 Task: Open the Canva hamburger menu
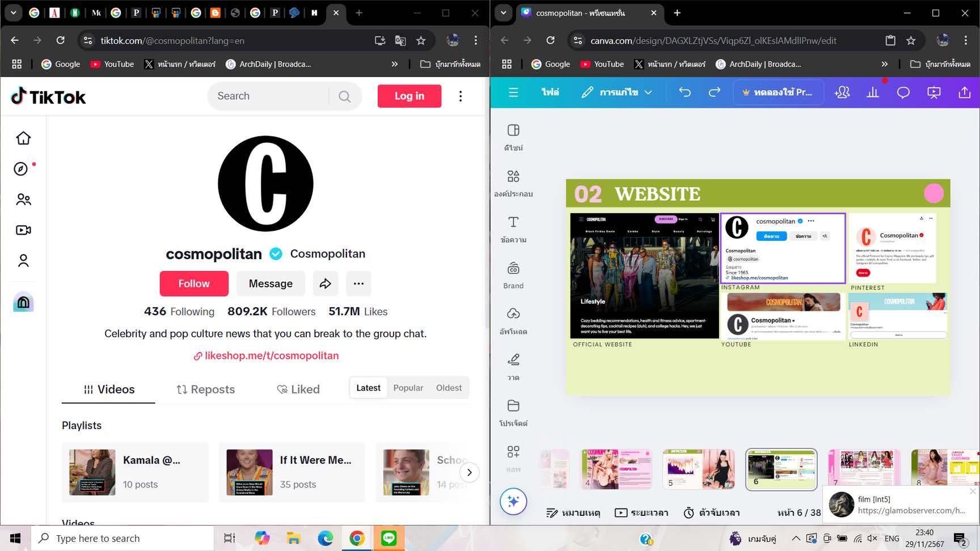(x=513, y=92)
